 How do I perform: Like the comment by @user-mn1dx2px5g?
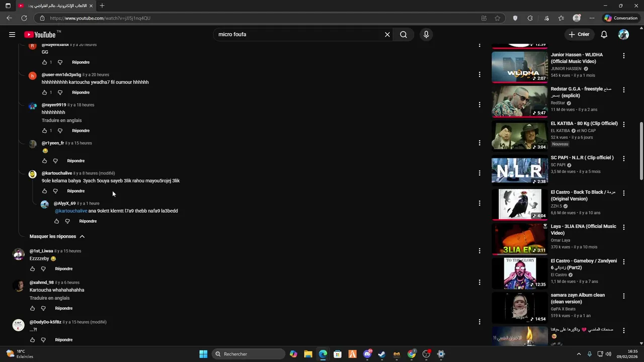coord(44,93)
